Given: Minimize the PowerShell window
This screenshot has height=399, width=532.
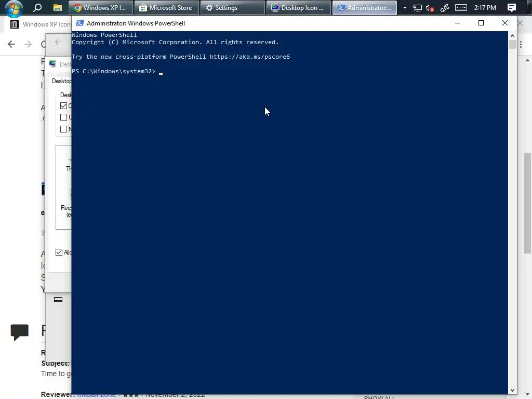Looking at the screenshot, I should (457, 23).
